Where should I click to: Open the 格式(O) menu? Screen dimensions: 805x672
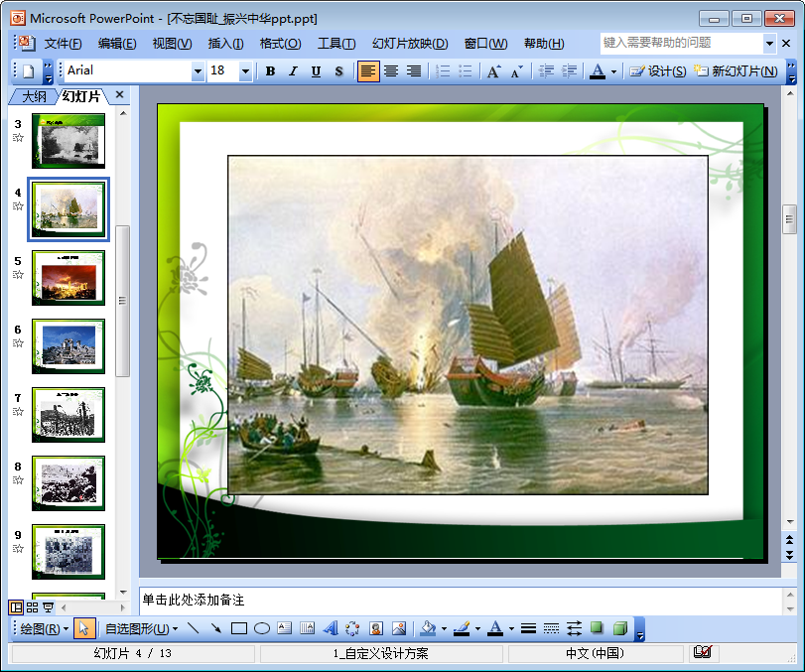(x=280, y=44)
